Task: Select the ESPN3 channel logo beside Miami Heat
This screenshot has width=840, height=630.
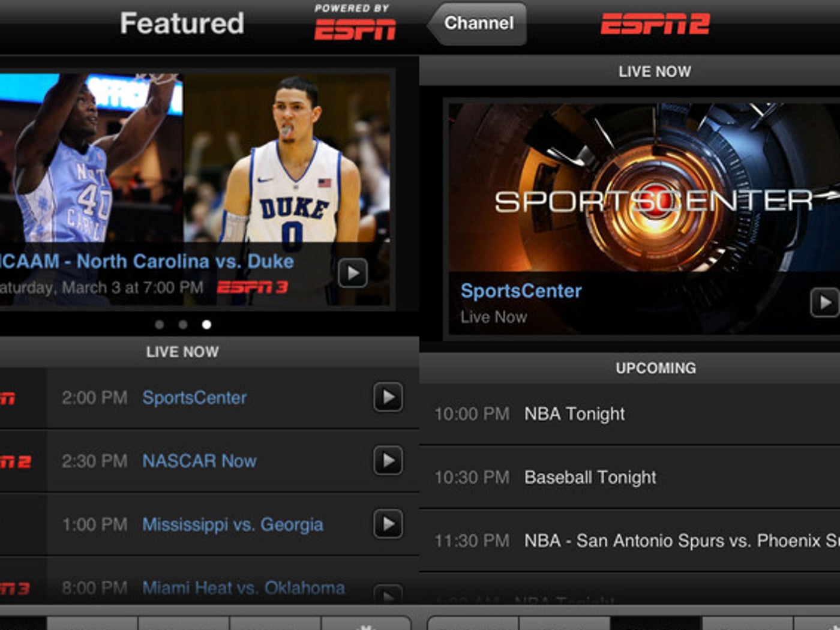Action: point(15,589)
